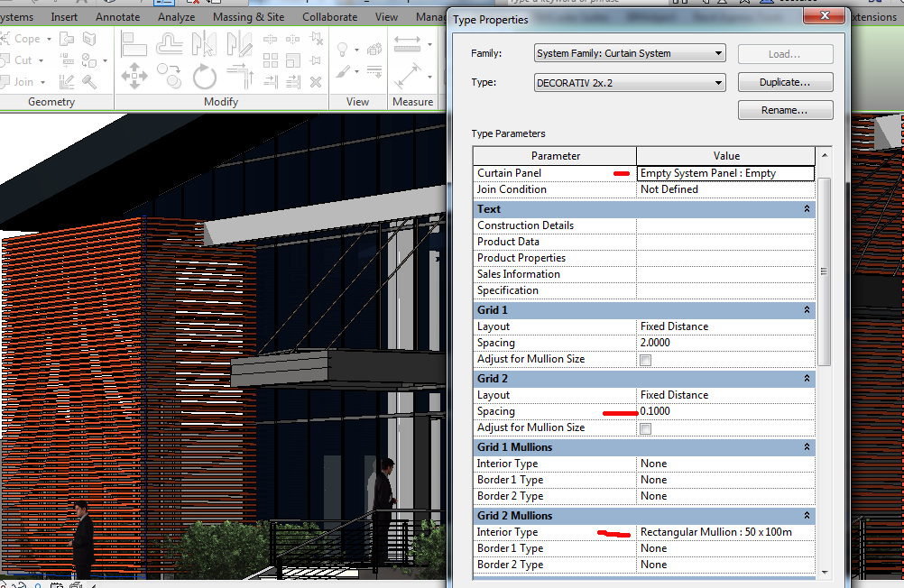This screenshot has width=904, height=588.
Task: Click the Linework tool icon
Action: (x=374, y=73)
